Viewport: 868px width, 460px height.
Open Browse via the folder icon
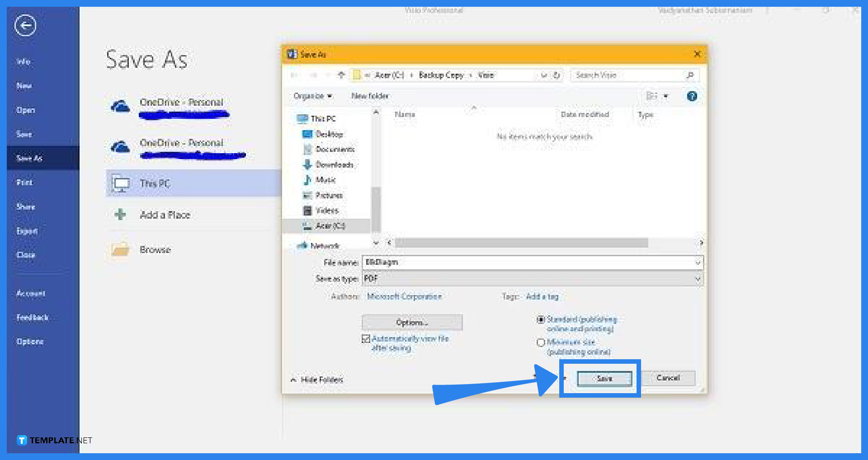[119, 249]
